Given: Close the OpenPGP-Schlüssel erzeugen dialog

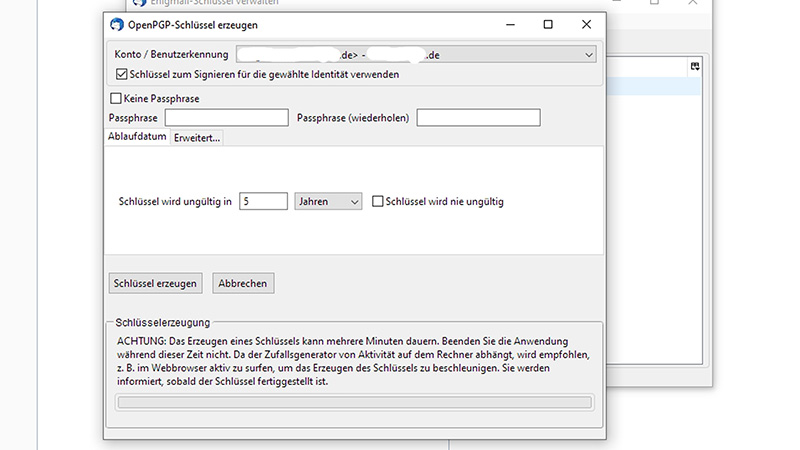Looking at the screenshot, I should click(590, 24).
